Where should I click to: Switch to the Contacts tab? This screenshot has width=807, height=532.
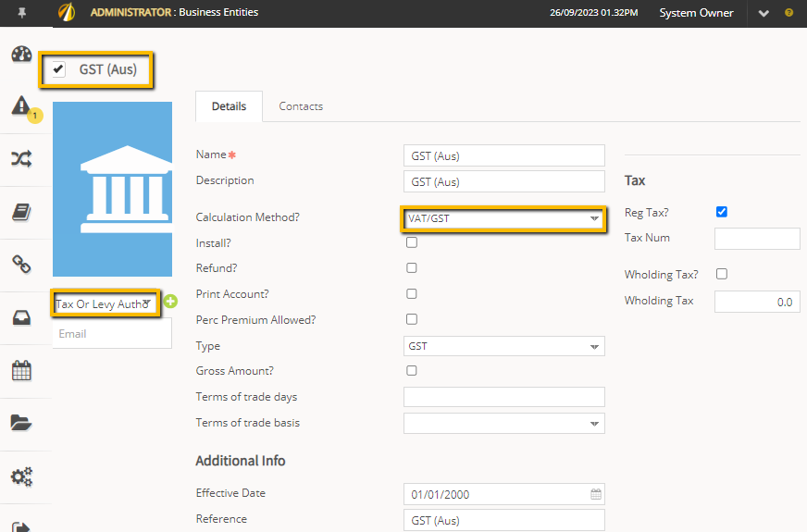[301, 106]
